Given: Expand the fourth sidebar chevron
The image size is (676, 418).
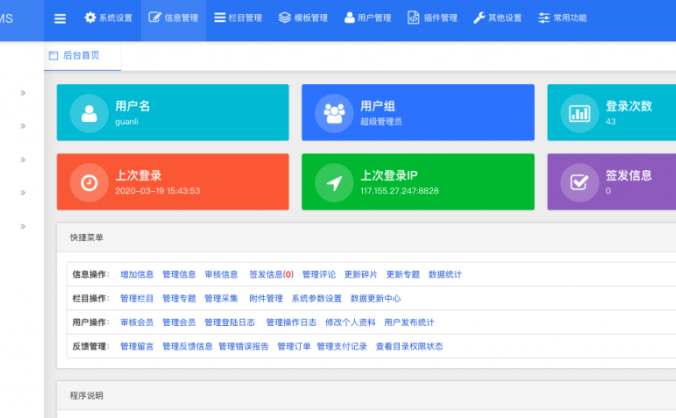Looking at the screenshot, I should 23,193.
